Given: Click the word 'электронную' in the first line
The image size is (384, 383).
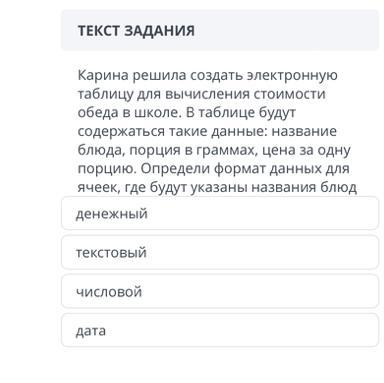Looking at the screenshot, I should pyautogui.click(x=292, y=75).
